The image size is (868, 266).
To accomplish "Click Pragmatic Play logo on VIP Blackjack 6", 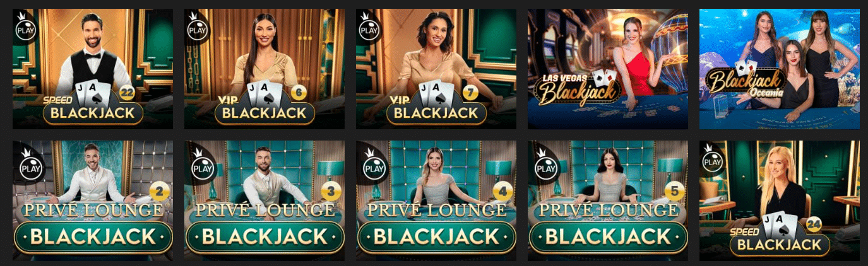I will point(198,26).
